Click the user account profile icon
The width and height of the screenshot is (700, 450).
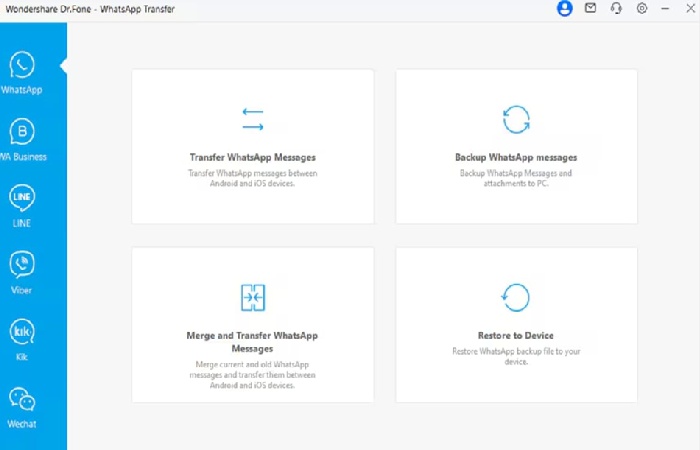click(565, 8)
